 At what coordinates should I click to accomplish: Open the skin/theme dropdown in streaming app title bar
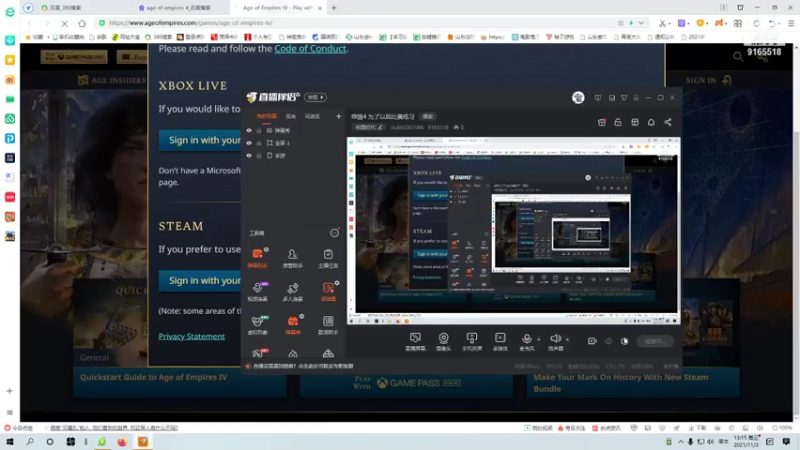623,97
